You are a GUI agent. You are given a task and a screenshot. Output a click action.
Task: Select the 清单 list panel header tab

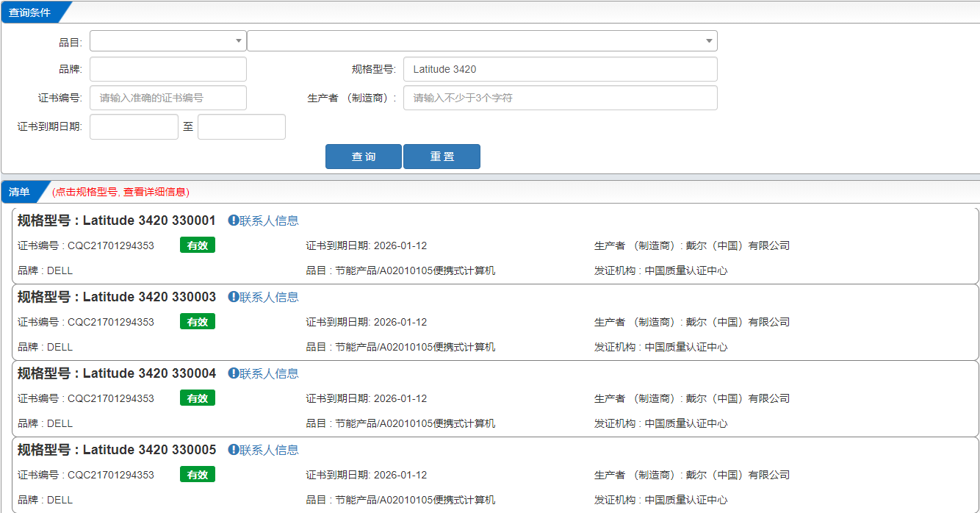pyautogui.click(x=22, y=192)
